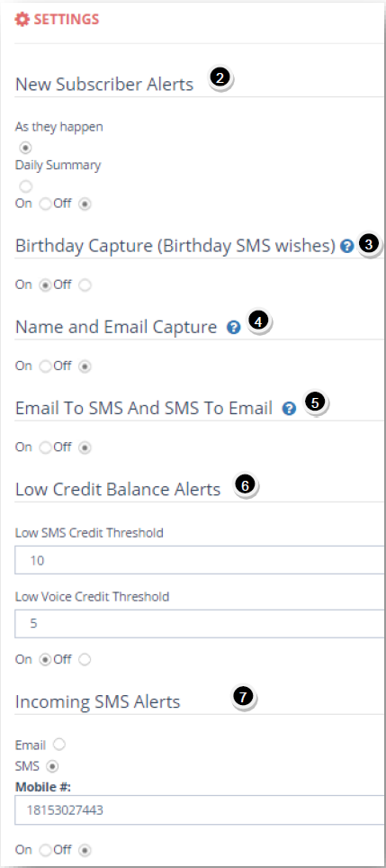Turn On Name and Email Capture
The image size is (386, 868).
[x=46, y=366]
